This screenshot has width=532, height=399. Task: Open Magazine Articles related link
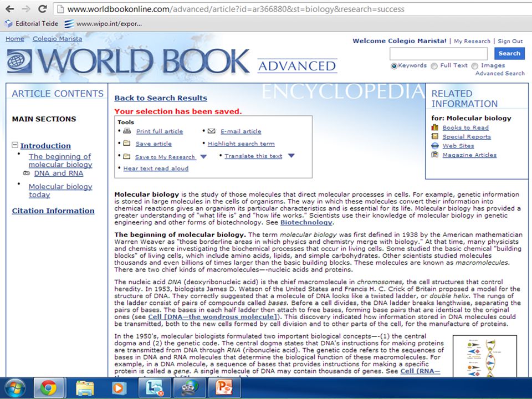click(x=469, y=155)
